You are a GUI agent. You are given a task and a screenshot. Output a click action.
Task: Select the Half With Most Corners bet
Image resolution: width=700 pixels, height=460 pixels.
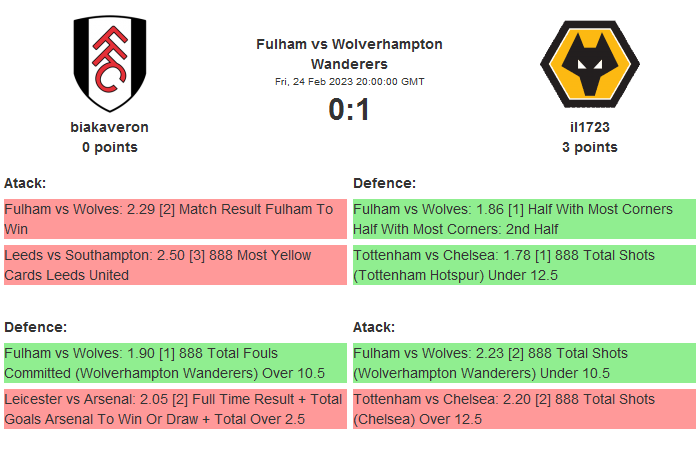pyautogui.click(x=524, y=219)
